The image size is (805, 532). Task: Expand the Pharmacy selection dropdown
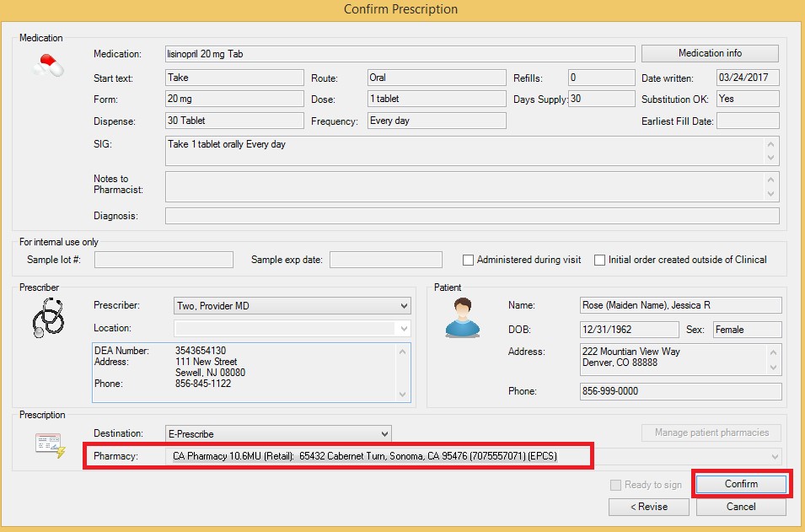[775, 456]
